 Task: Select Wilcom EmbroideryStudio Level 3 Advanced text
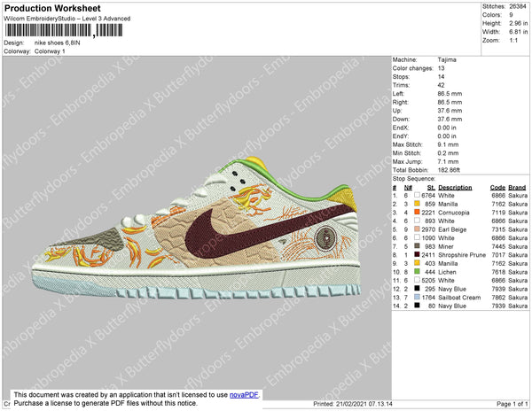coord(67,19)
